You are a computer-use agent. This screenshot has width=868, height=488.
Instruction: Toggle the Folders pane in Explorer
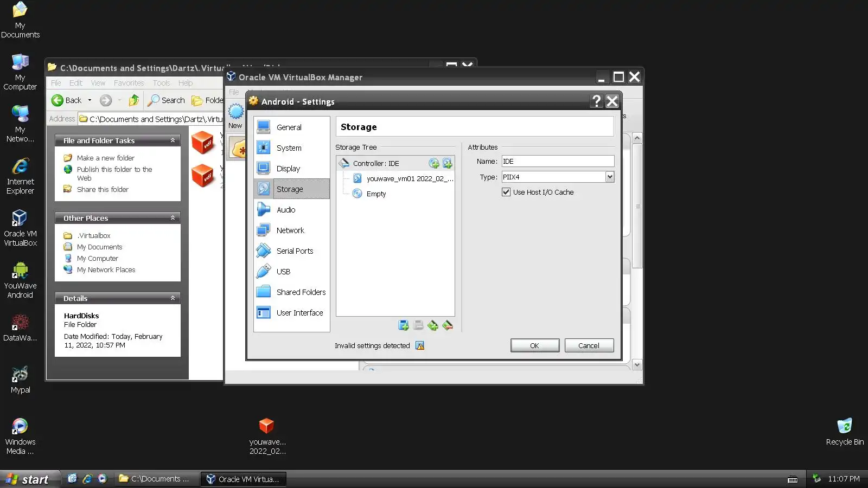(207, 100)
